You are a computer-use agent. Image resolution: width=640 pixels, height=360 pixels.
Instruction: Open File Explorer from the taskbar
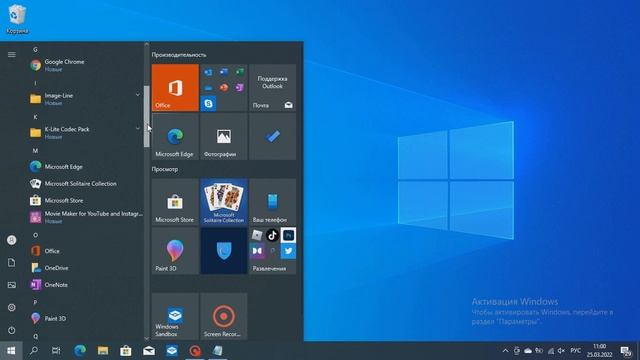(103, 351)
